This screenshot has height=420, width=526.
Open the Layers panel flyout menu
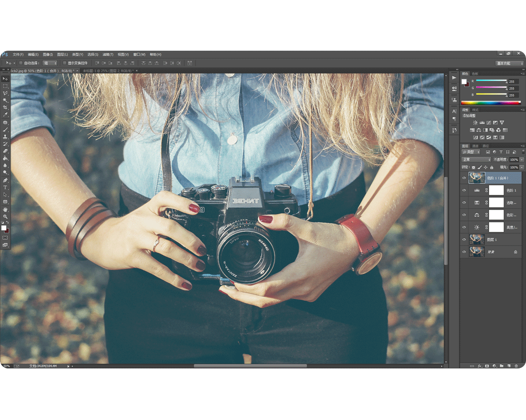pyautogui.click(x=522, y=146)
